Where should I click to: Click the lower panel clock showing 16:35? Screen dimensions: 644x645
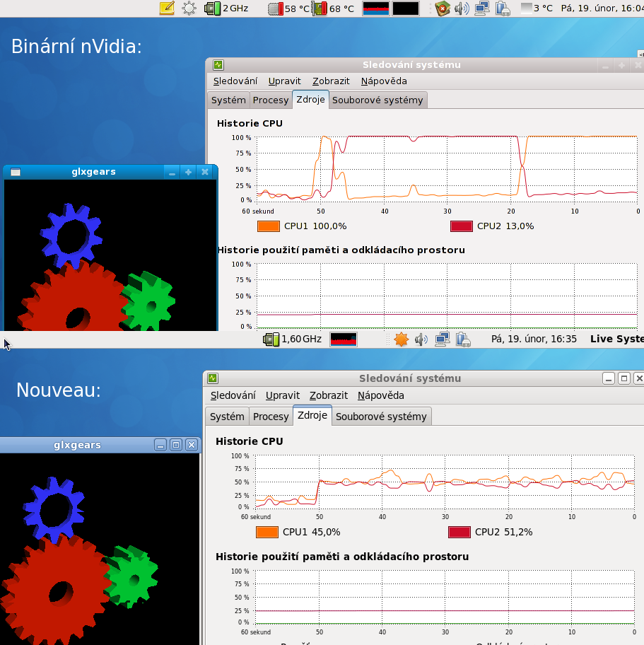(x=534, y=339)
